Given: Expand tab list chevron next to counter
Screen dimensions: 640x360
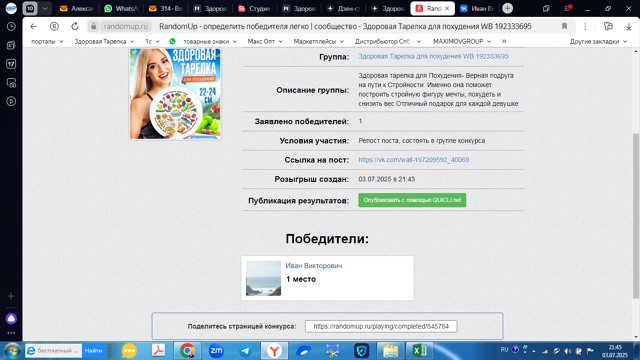Looking at the screenshot, I should [45, 8].
